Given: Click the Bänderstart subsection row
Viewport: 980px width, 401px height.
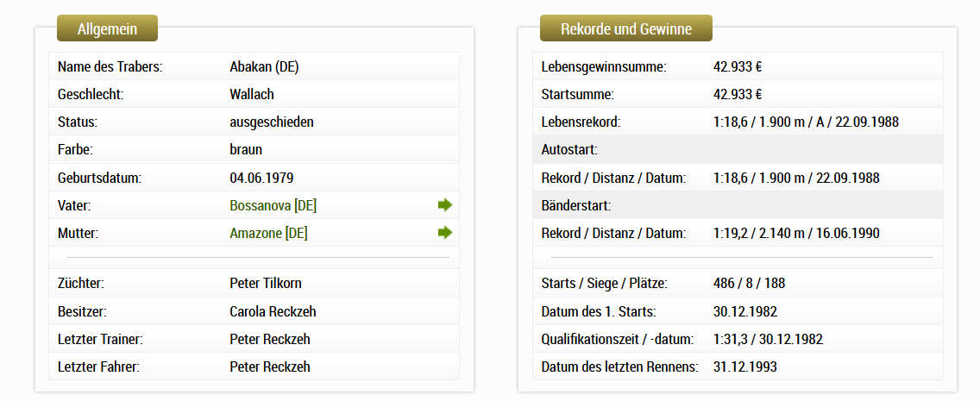Looking at the screenshot, I should (x=738, y=205).
